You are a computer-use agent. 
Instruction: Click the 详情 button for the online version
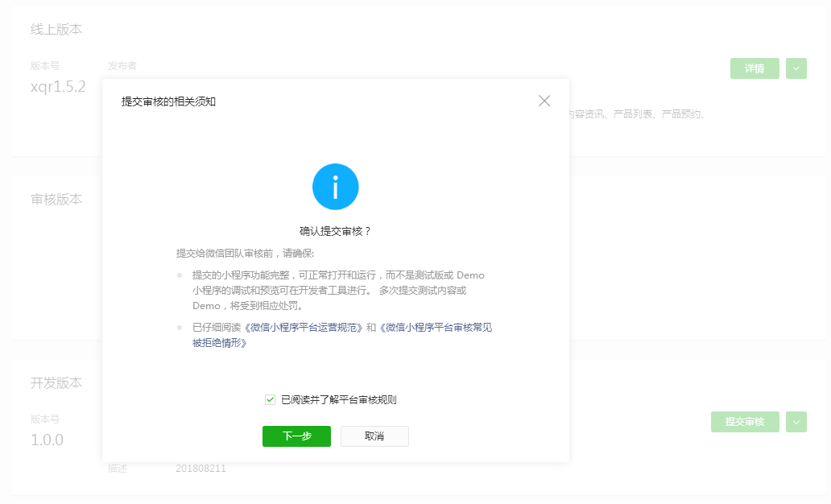[x=755, y=68]
